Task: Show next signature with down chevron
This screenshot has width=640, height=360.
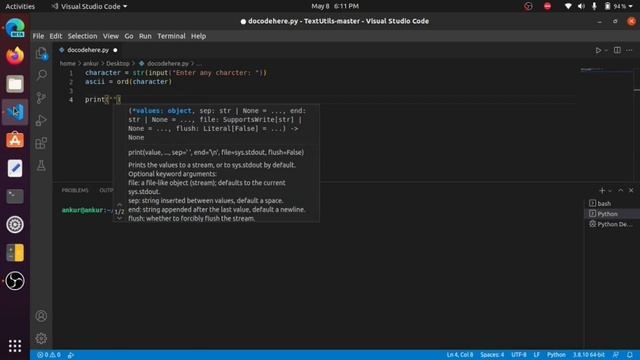Action: coord(119,219)
